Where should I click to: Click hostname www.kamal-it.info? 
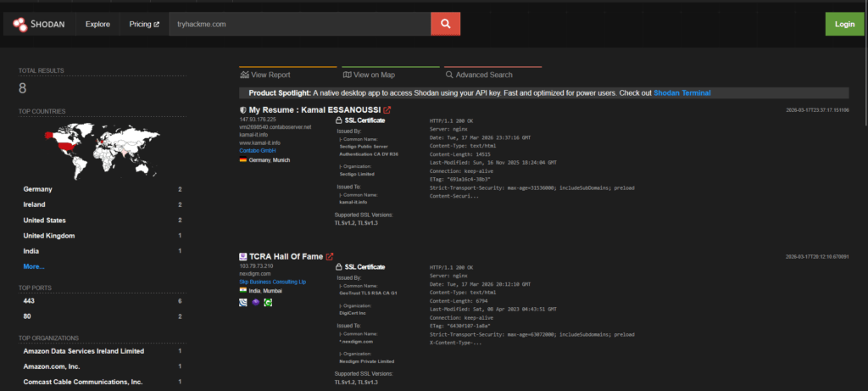click(x=259, y=142)
